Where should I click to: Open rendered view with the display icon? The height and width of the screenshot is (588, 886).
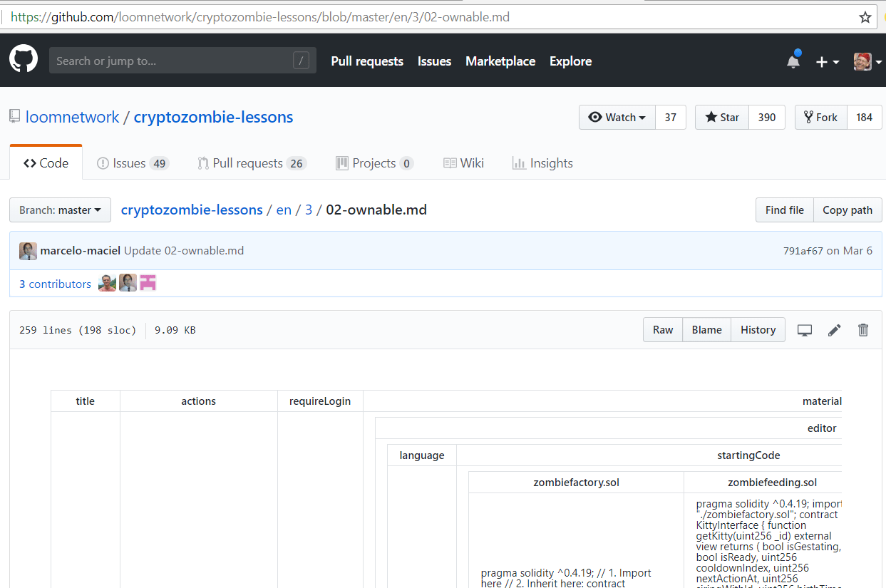[x=805, y=329]
